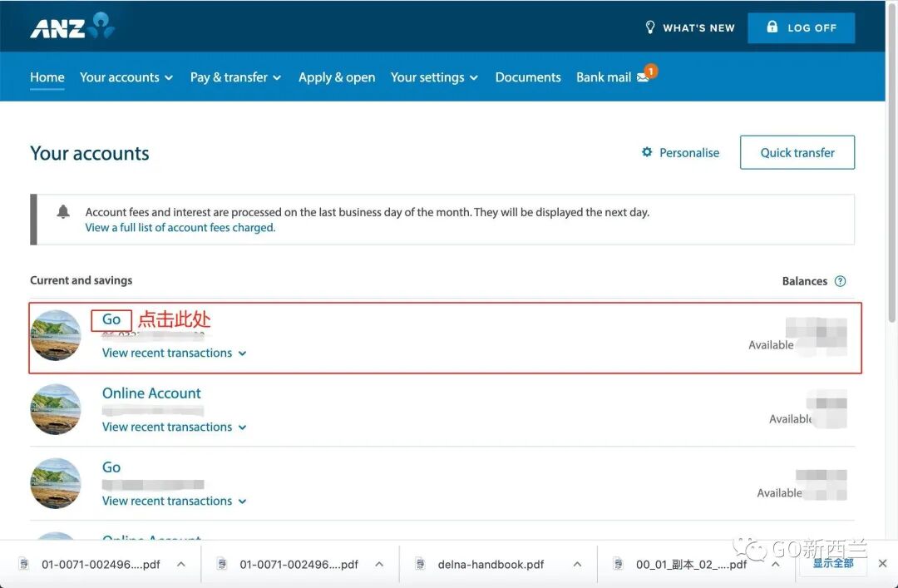Click the lock icon on Log Off
This screenshot has height=588, width=898.
[x=772, y=27]
